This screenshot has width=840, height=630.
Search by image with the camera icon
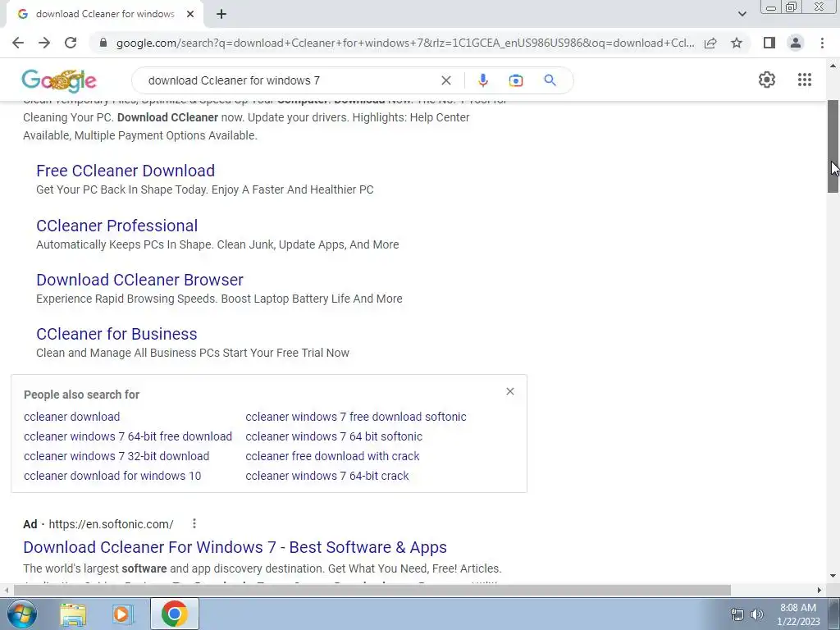pyautogui.click(x=515, y=80)
